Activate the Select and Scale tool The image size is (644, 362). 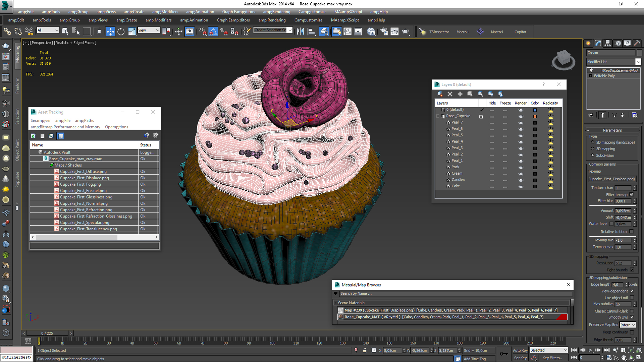(132, 32)
